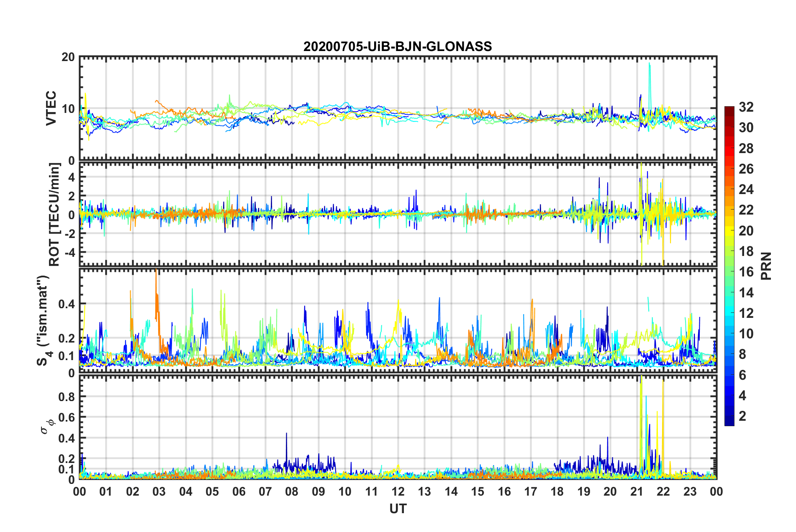Click x-axis tick label 06

(239, 491)
